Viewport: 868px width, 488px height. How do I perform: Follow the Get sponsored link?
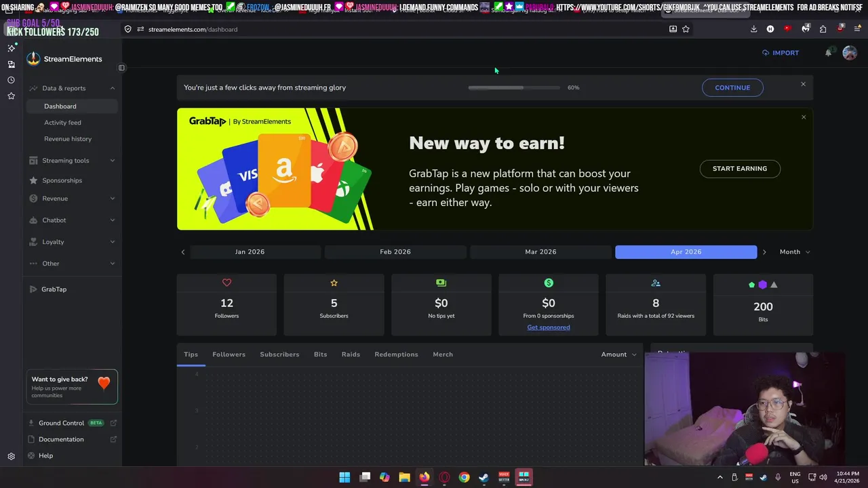click(x=549, y=327)
